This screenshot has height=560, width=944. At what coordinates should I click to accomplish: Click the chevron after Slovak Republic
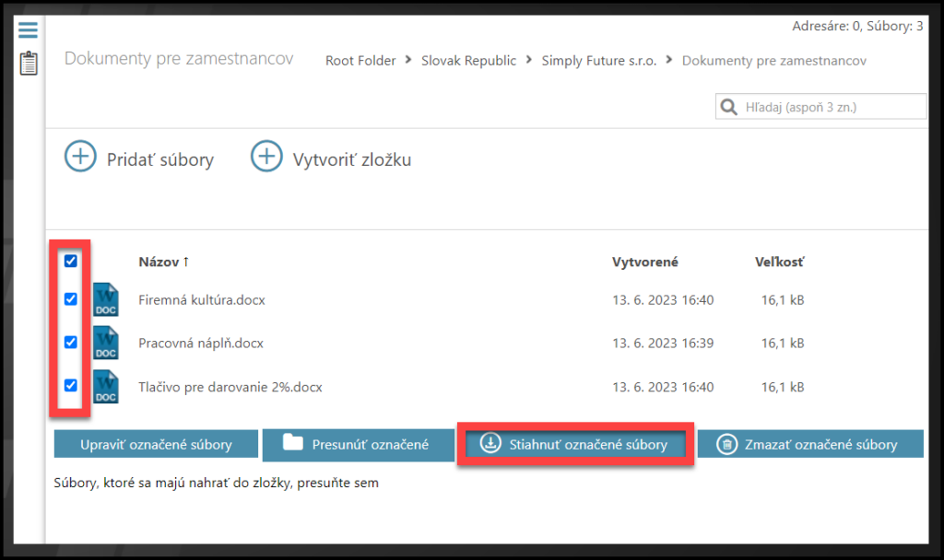pyautogui.click(x=528, y=60)
